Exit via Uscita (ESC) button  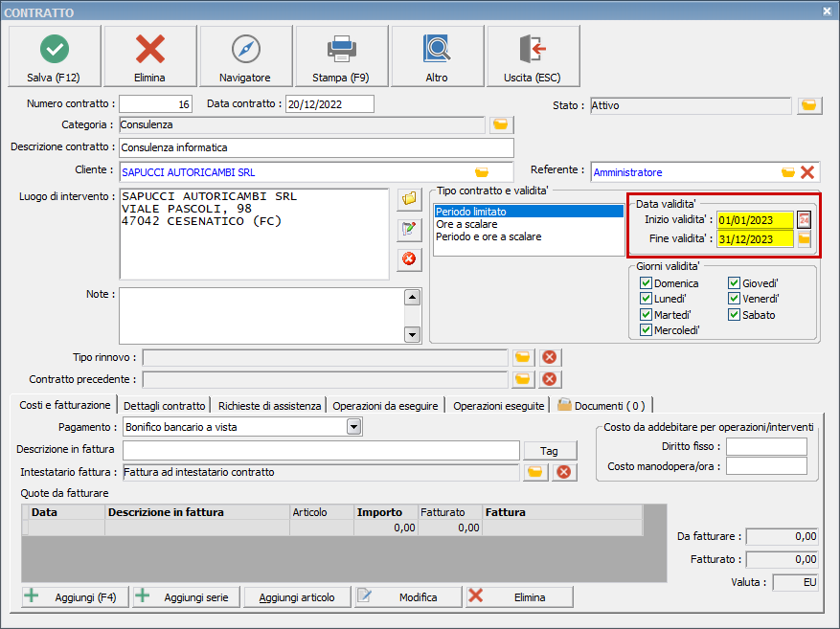(x=534, y=56)
